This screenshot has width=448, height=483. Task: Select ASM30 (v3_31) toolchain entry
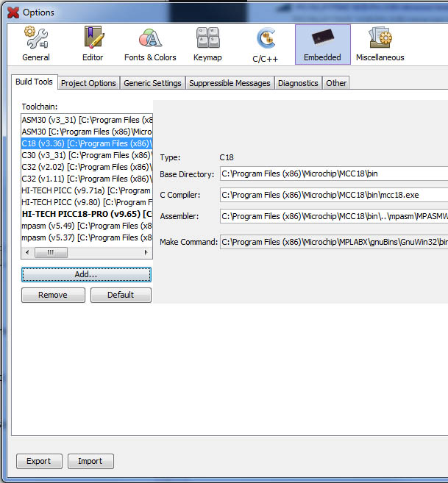[87, 120]
